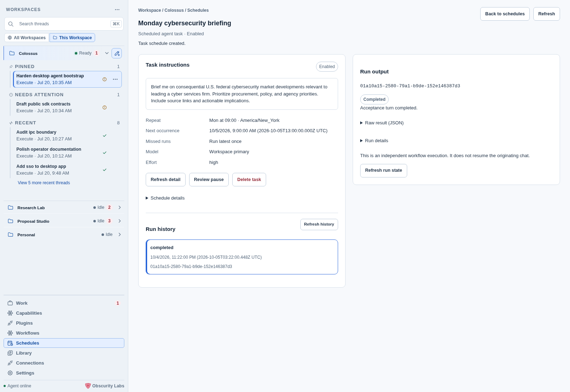The image size is (570, 392).
Task: Click the search magnifier icon
Action: [x=11, y=24]
